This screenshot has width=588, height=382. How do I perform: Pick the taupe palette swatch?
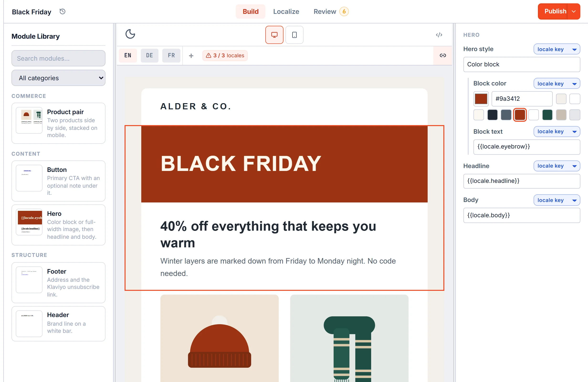[x=561, y=115]
